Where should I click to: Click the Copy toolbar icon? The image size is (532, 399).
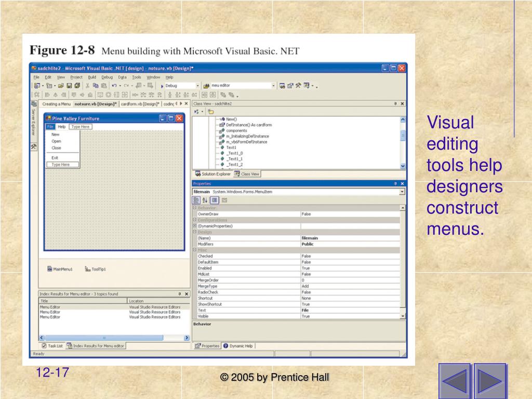[x=96, y=86]
